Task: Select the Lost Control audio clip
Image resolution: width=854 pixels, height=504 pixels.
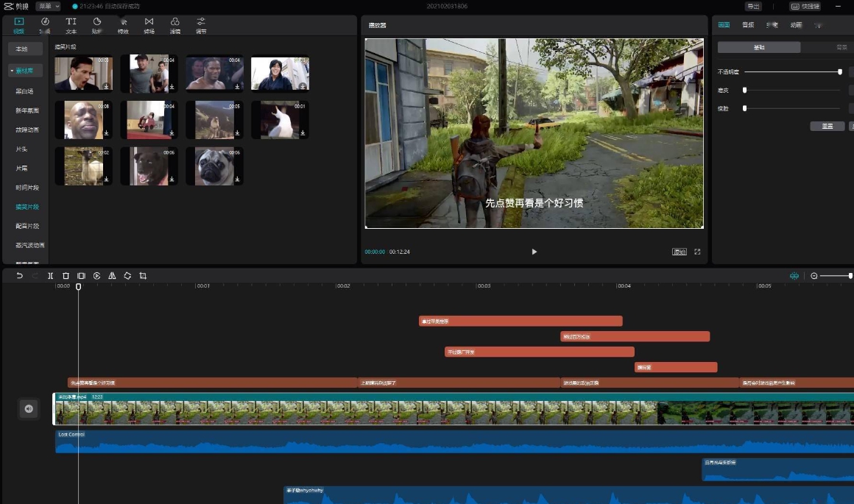Action: pyautogui.click(x=454, y=441)
